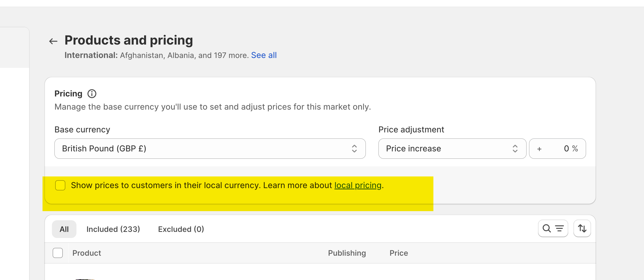Click the Price adjustment selector arrows

[x=515, y=149]
